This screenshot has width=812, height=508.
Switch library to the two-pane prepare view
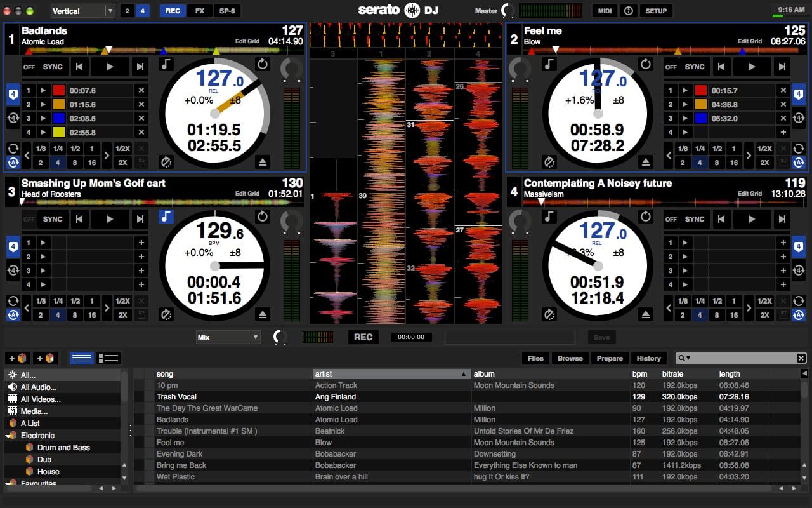pyautogui.click(x=107, y=358)
